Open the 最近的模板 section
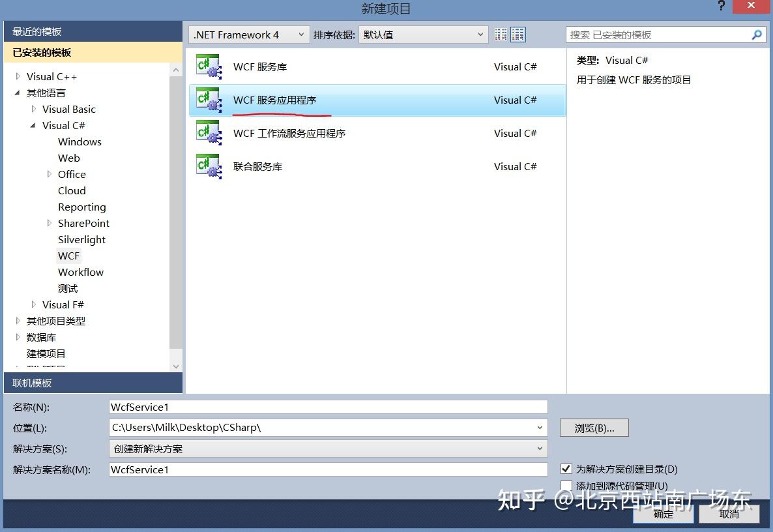Viewport: 773px width, 532px height. coord(93,31)
